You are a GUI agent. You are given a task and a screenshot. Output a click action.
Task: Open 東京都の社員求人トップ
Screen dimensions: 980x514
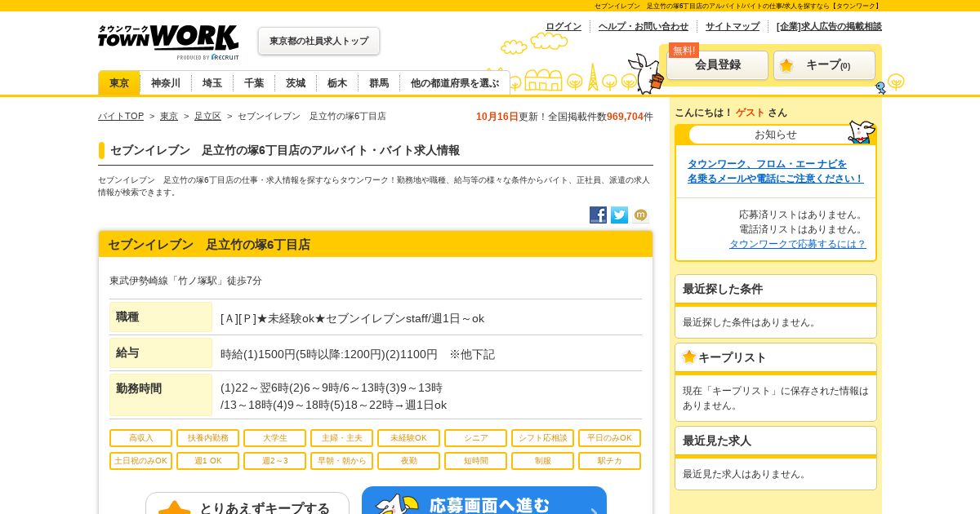click(318, 41)
